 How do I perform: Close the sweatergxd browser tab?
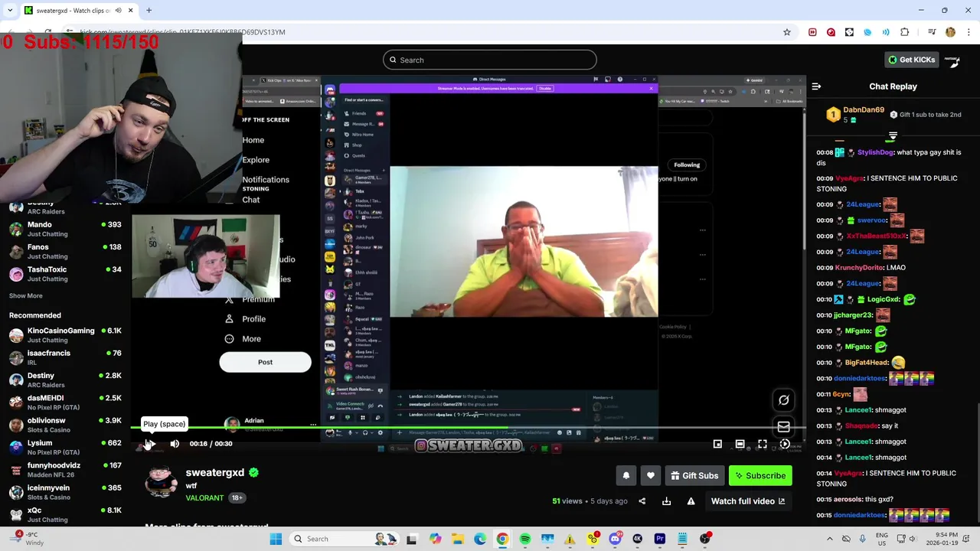tap(130, 11)
